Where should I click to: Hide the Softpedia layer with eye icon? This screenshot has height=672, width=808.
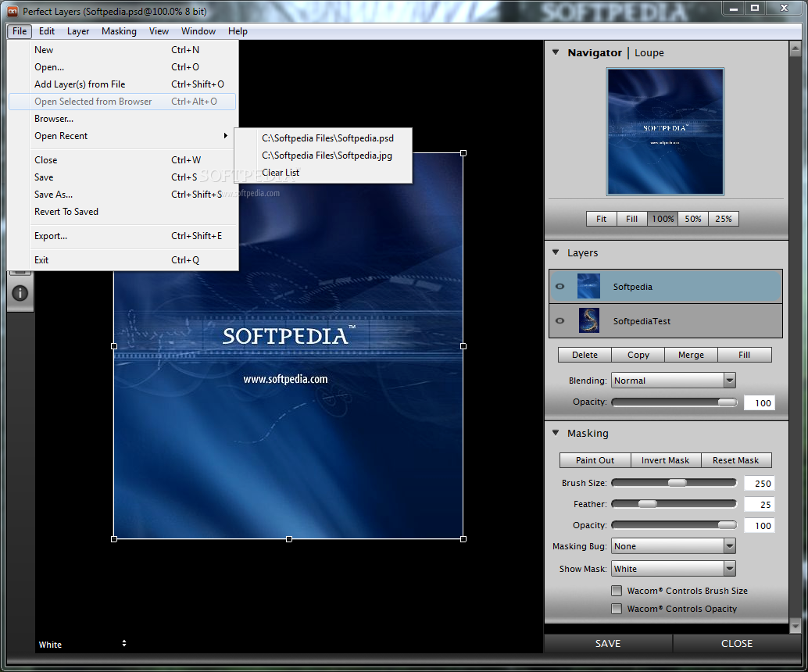(x=560, y=287)
